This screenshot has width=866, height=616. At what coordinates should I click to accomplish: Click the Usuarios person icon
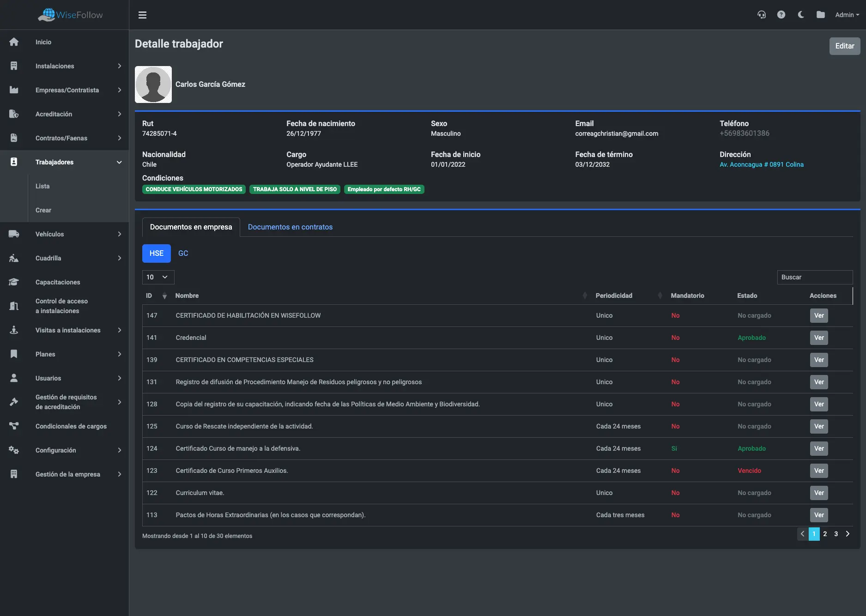pyautogui.click(x=14, y=378)
